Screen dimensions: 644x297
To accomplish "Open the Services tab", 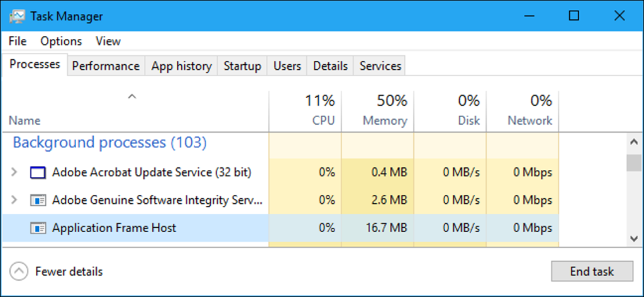I will pyautogui.click(x=380, y=66).
